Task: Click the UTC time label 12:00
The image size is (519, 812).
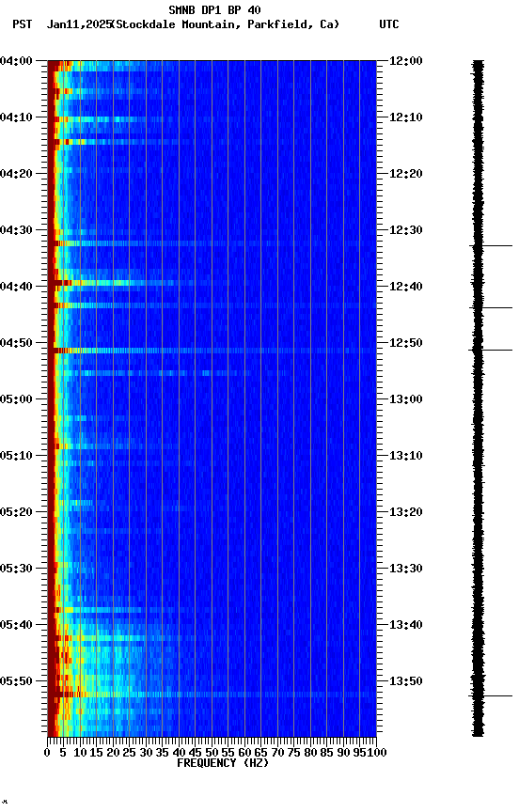Action: (406, 61)
